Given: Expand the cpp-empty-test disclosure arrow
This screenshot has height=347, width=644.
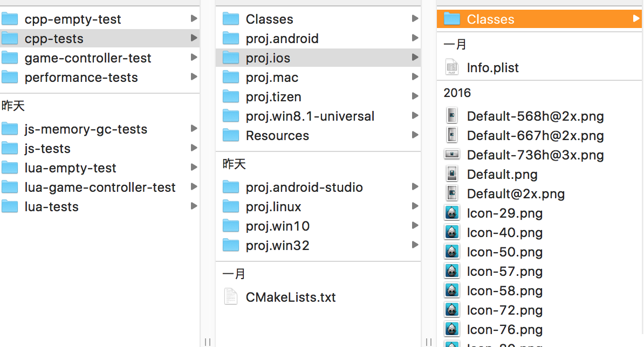Looking at the screenshot, I should (x=194, y=19).
